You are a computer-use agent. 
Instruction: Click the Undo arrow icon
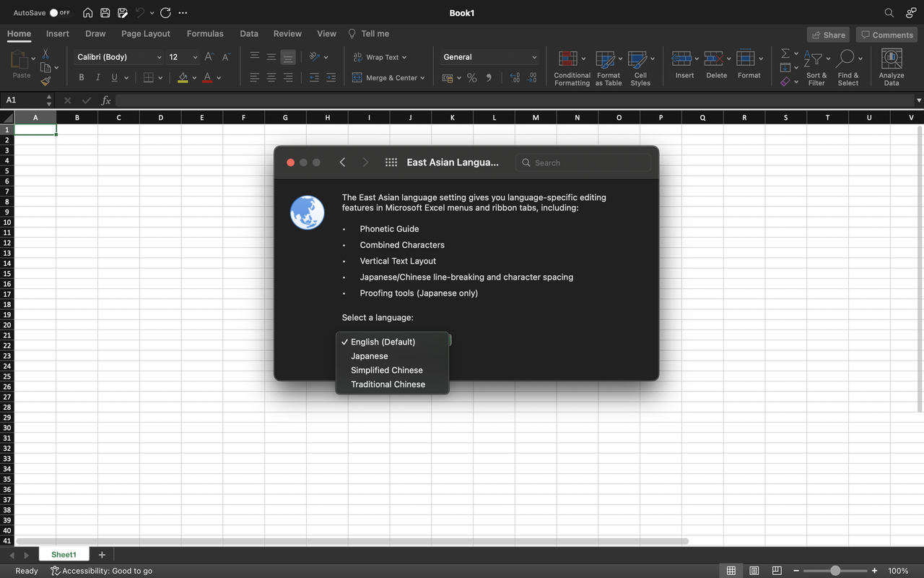click(x=140, y=13)
